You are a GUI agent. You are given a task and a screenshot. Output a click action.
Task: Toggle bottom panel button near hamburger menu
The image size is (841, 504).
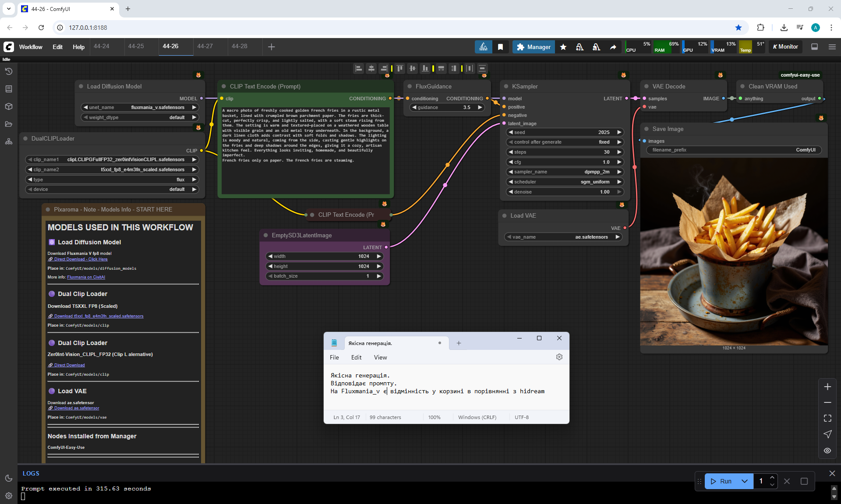(814, 47)
